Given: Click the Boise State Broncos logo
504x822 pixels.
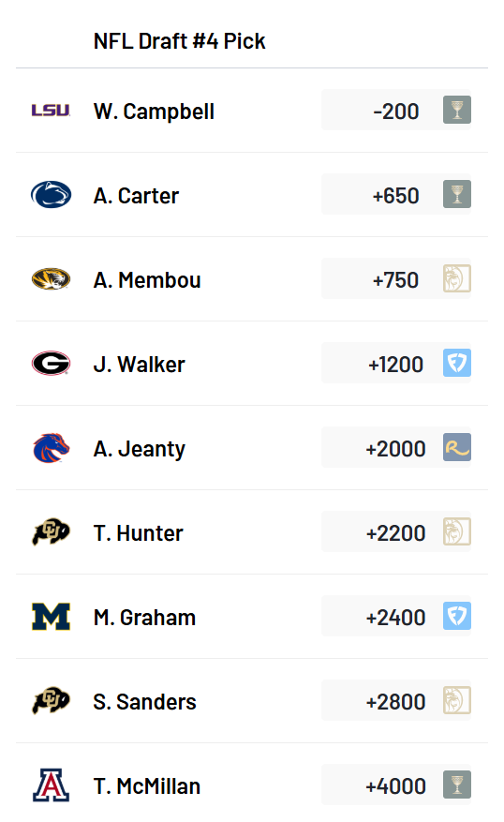Looking at the screenshot, I should pyautogui.click(x=51, y=448).
